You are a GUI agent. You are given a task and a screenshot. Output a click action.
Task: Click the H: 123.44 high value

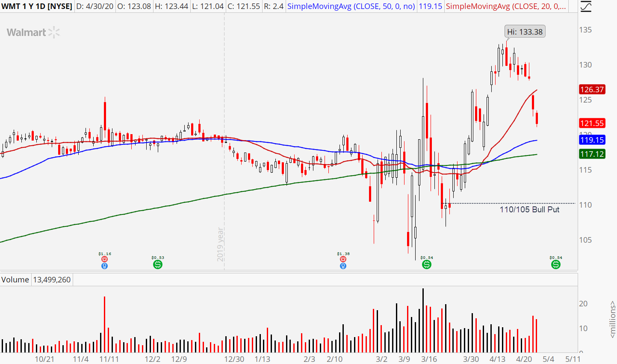point(172,6)
